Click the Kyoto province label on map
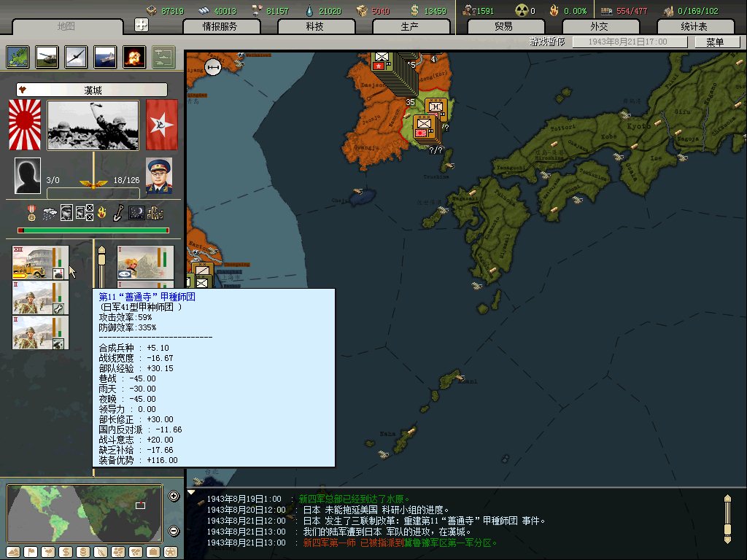Image resolution: width=747 pixels, height=560 pixels. tap(638, 127)
